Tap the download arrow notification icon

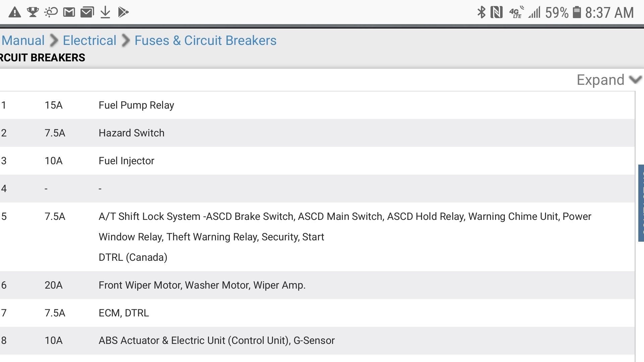point(105,12)
